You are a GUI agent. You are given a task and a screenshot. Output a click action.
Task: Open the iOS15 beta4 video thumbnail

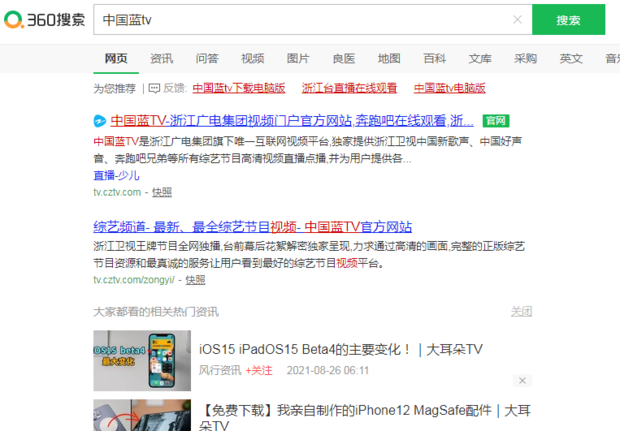pyautogui.click(x=142, y=361)
